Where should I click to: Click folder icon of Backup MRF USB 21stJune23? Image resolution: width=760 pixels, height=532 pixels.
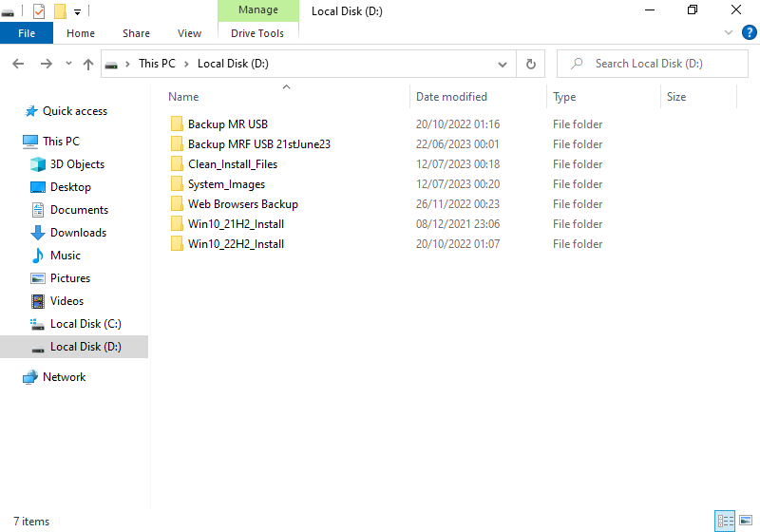[177, 143]
